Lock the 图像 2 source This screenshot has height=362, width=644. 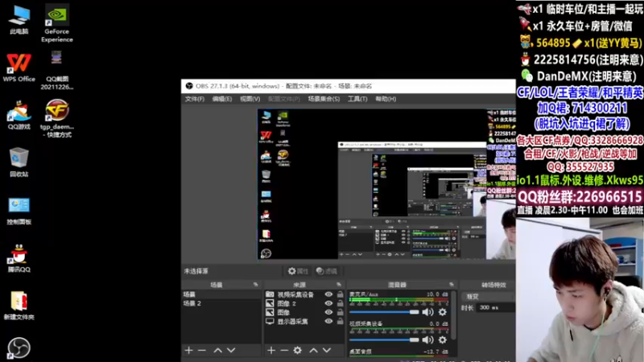[x=340, y=303]
